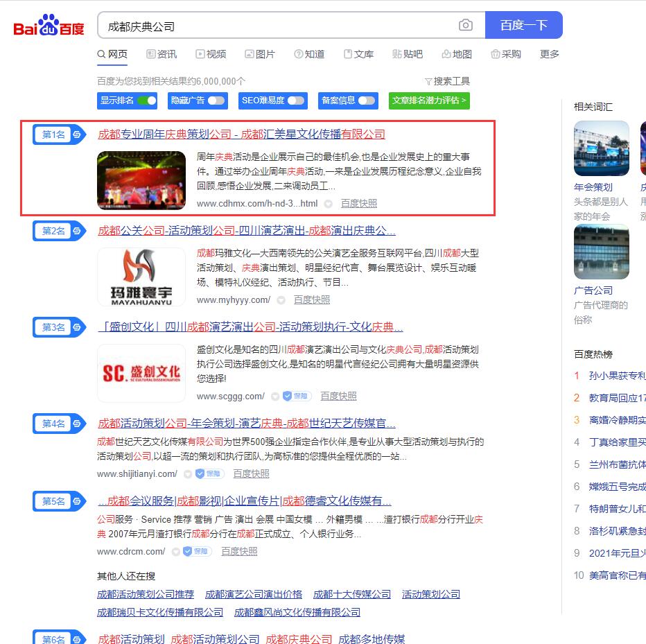646x644 pixels.
Task: Switch on the 备案信息 toggle
Action: pos(366,101)
